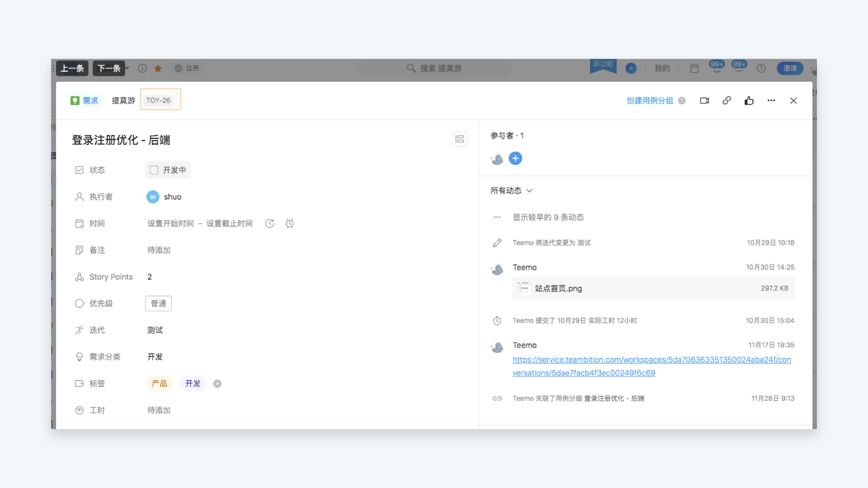Open the messages icon with 99+ badge
The width and height of the screenshot is (868, 488).
(x=739, y=67)
